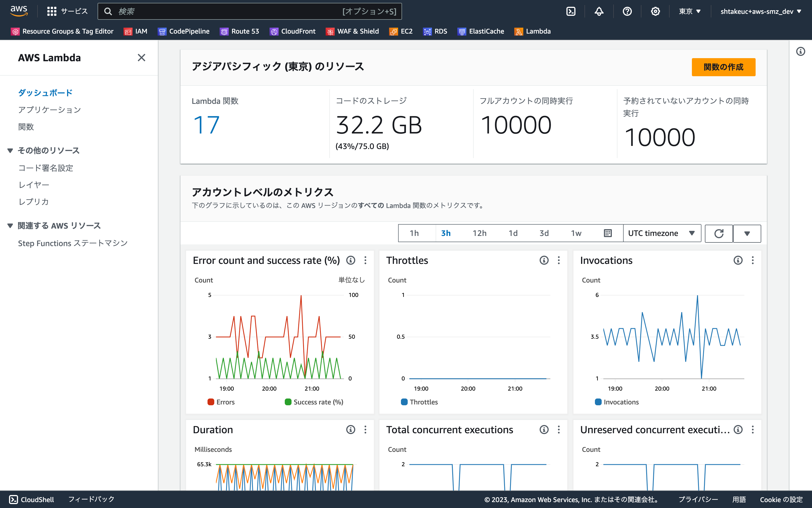Open the Cookie の設定 footer link

pos(781,500)
